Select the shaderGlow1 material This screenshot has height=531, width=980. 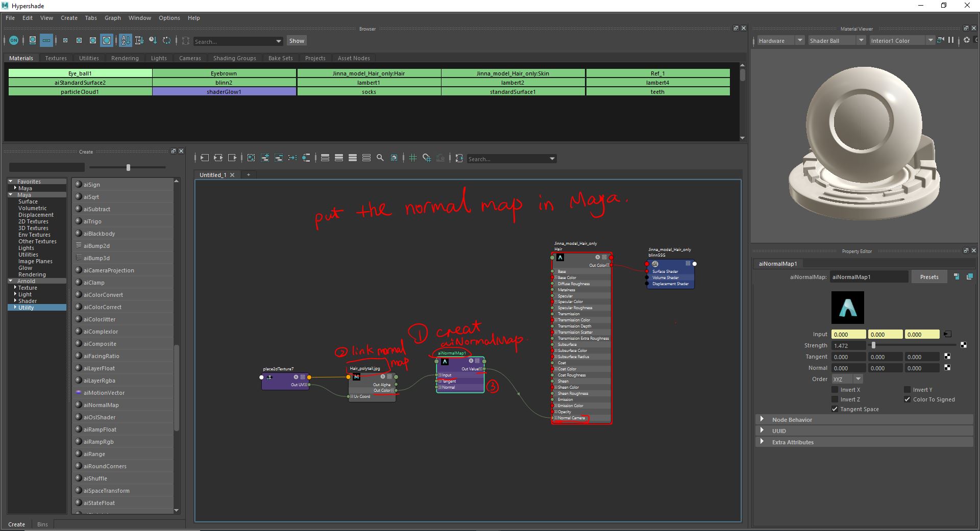(x=224, y=92)
